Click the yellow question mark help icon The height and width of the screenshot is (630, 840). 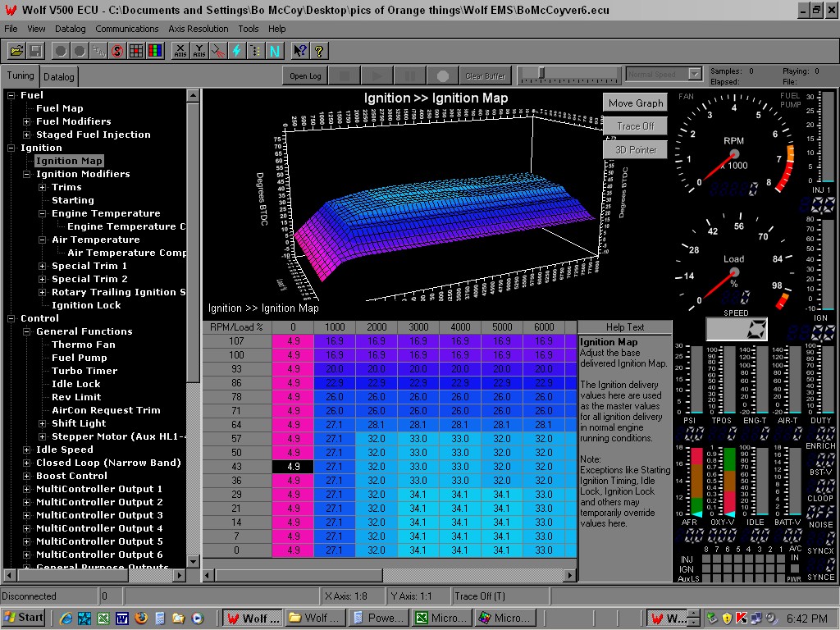pos(319,51)
